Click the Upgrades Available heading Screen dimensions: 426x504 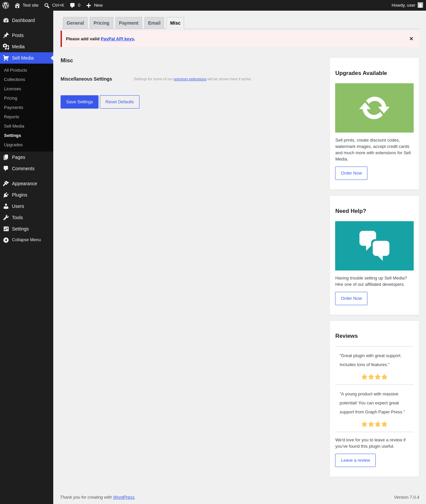361,73
